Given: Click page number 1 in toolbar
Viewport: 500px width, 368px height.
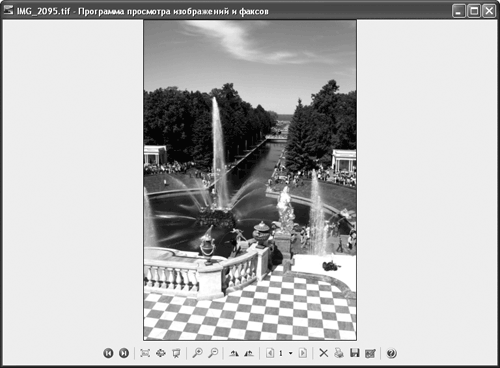Looking at the screenshot, I should 281,353.
